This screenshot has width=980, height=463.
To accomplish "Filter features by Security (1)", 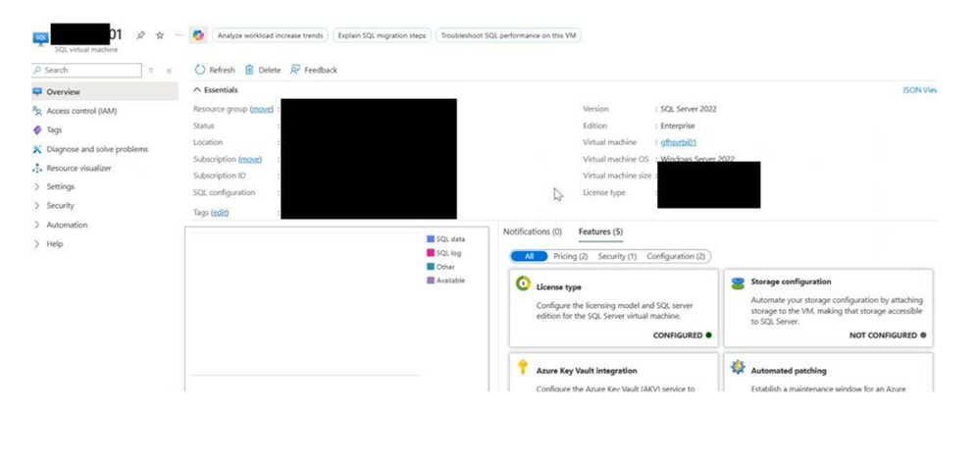I will coord(617,256).
